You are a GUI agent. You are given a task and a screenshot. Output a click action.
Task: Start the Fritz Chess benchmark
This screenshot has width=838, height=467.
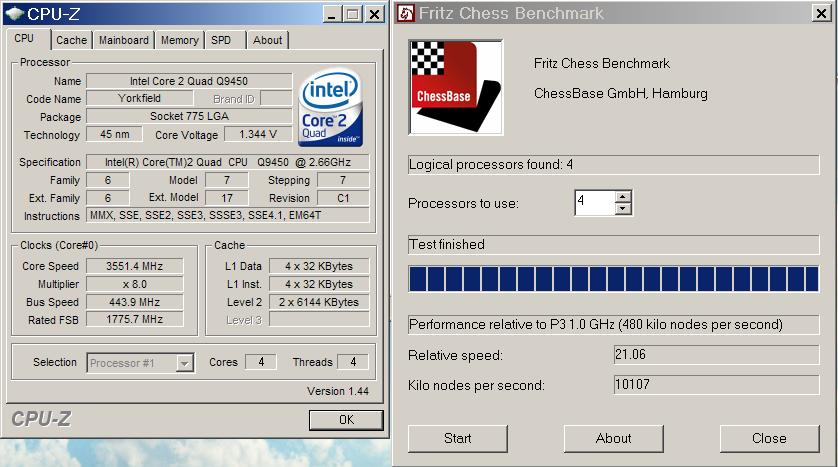[457, 439]
